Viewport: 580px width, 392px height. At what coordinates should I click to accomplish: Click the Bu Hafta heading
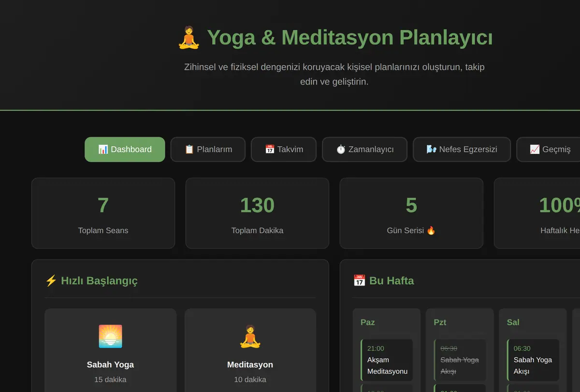click(x=391, y=281)
